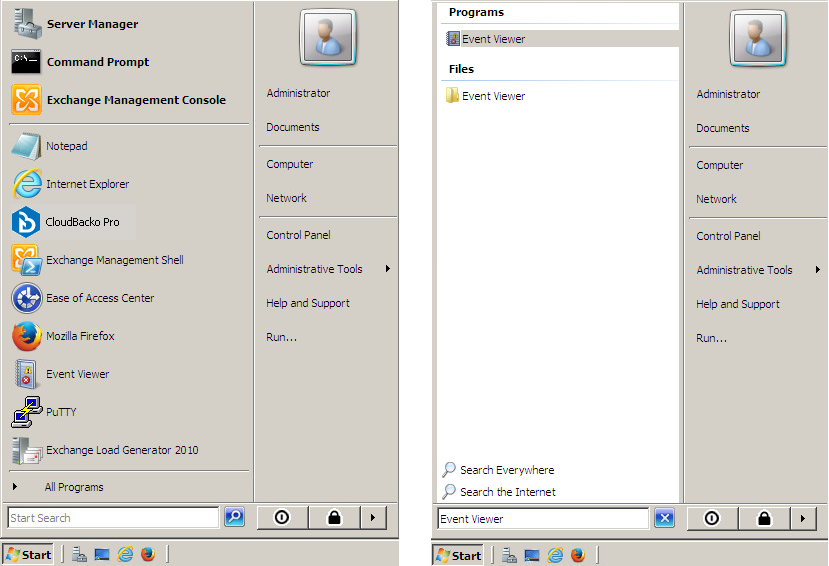Click Search the Internet link
Image resolution: width=829 pixels, height=566 pixels.
click(500, 492)
